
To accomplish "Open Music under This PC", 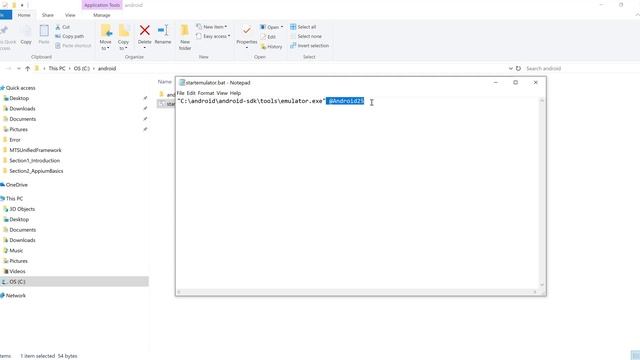I will (x=16, y=251).
